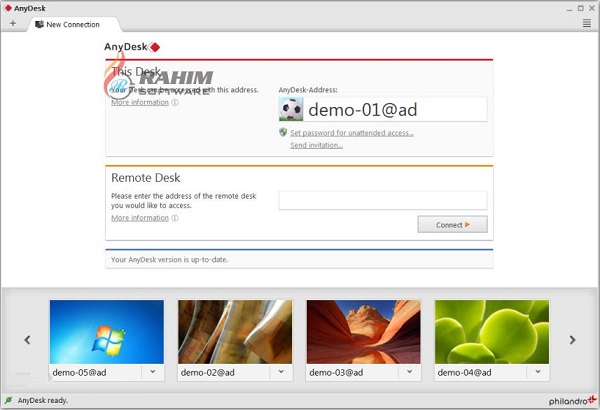Open Set password for unattended access
This screenshot has height=410, width=600.
[x=352, y=133]
